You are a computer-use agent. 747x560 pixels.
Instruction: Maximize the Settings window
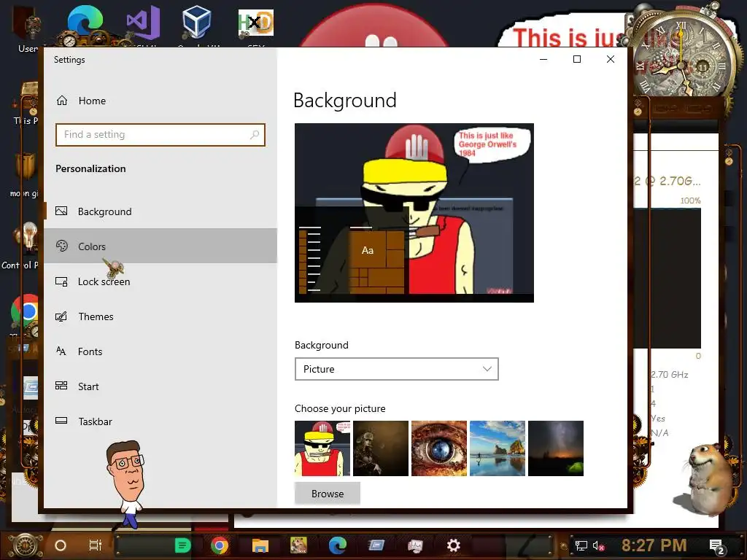click(x=577, y=59)
